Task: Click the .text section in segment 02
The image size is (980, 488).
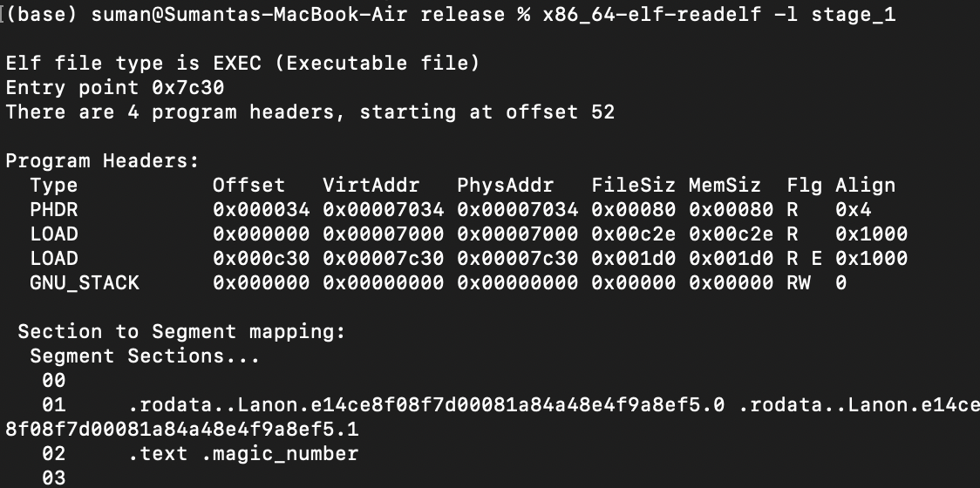Action: (158, 454)
